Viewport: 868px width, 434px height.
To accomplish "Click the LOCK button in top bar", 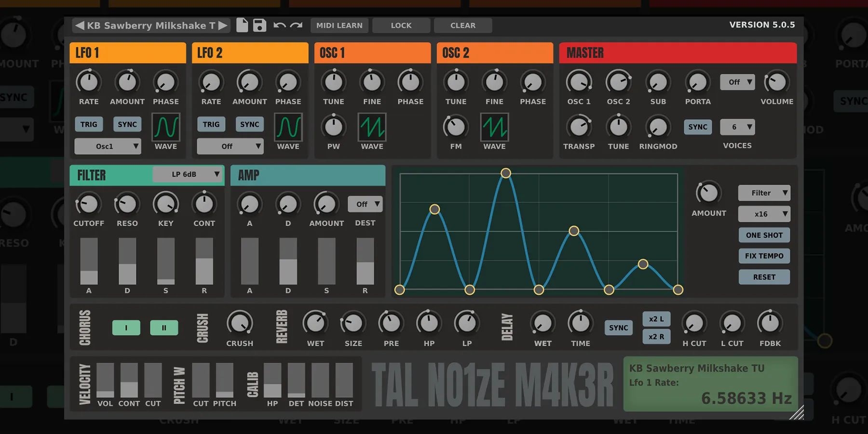I will pos(401,26).
